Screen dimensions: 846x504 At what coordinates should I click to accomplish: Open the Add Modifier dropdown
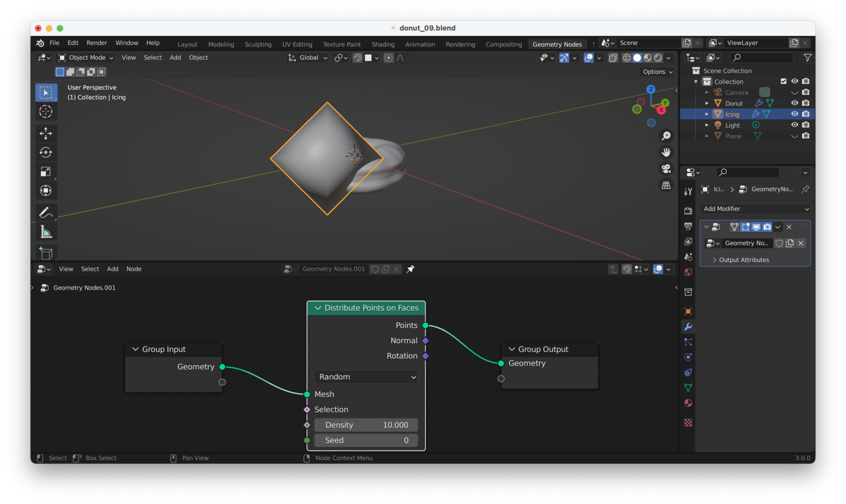tap(755, 209)
